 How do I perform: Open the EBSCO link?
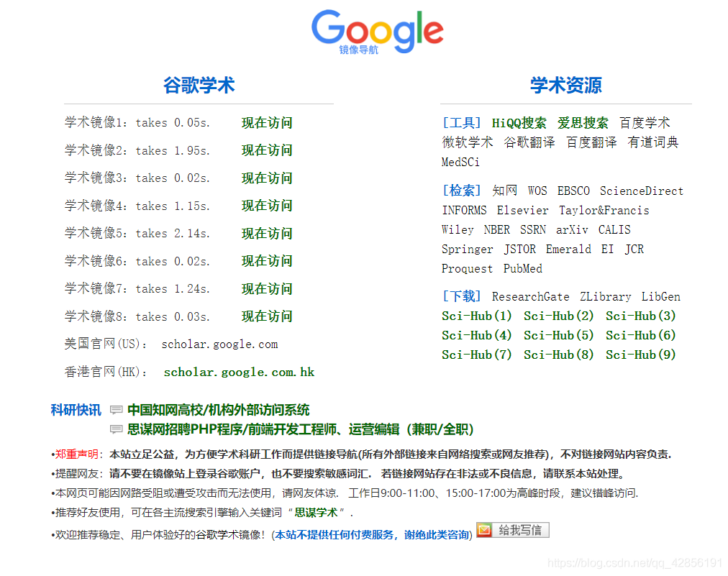coord(573,191)
